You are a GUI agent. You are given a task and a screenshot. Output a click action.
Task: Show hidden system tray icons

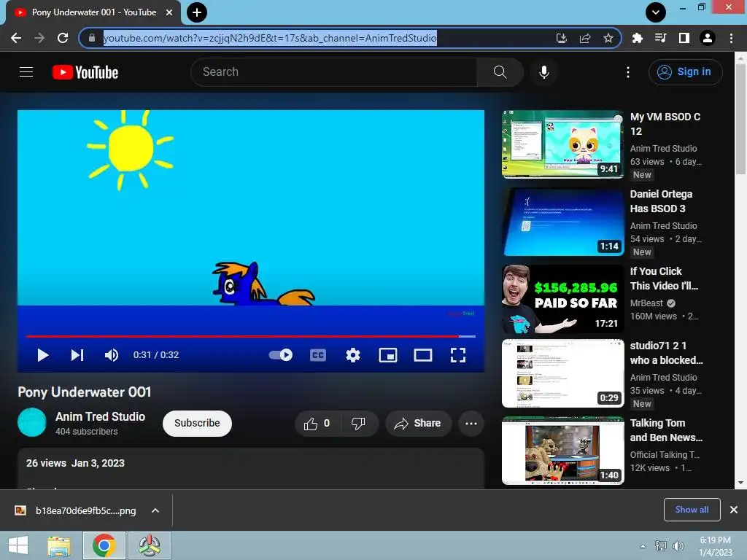click(x=643, y=546)
